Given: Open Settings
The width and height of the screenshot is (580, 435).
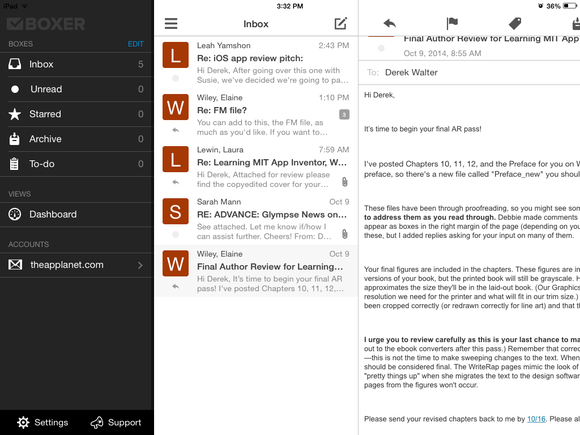Looking at the screenshot, I should [x=43, y=422].
